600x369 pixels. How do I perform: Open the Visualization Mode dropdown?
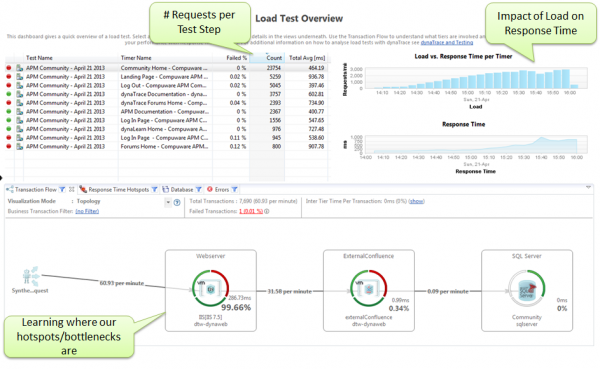168,202
